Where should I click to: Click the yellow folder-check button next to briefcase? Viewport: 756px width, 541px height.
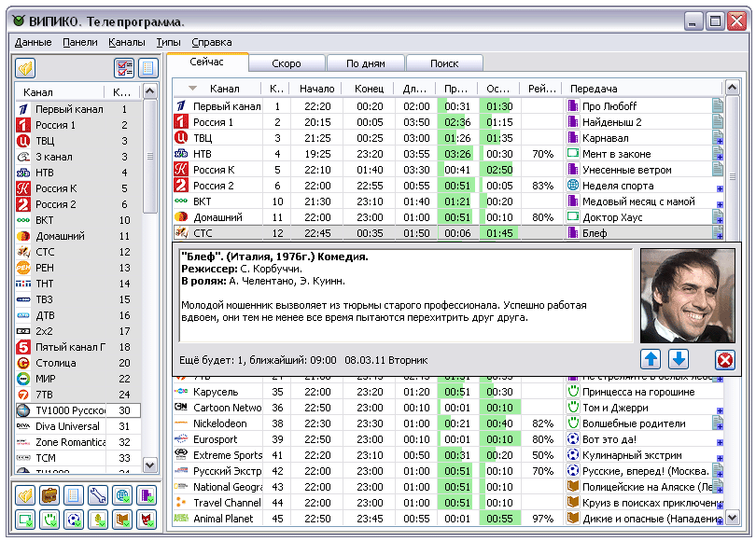(x=25, y=494)
